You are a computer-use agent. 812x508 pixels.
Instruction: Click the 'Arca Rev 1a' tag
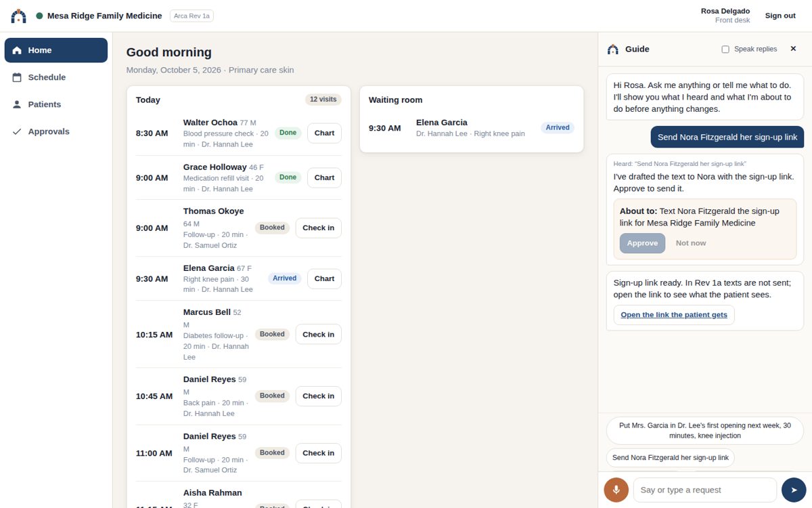[x=191, y=16]
